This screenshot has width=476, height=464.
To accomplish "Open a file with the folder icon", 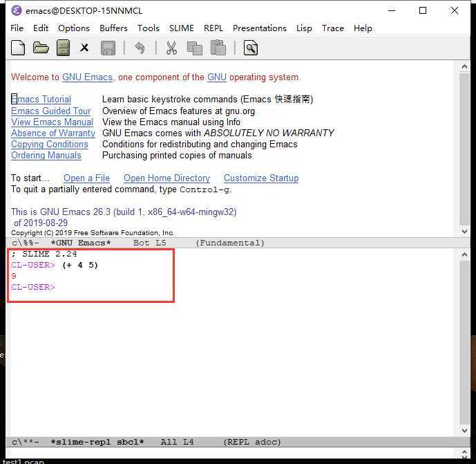I will tap(41, 48).
